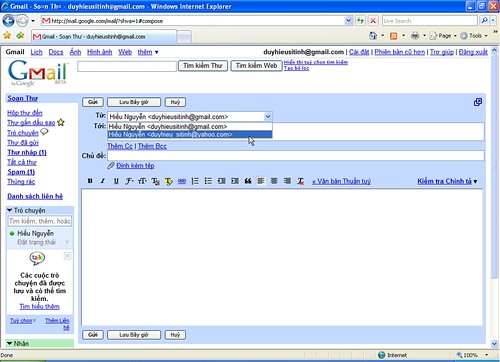Open Hộp thư đến inbox
This screenshot has height=362, width=500.
(x=25, y=113)
